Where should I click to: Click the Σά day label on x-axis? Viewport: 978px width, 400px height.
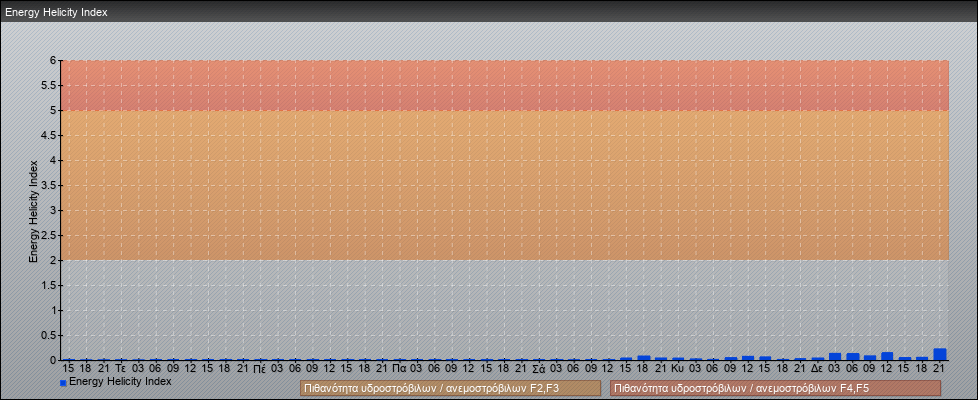538,368
